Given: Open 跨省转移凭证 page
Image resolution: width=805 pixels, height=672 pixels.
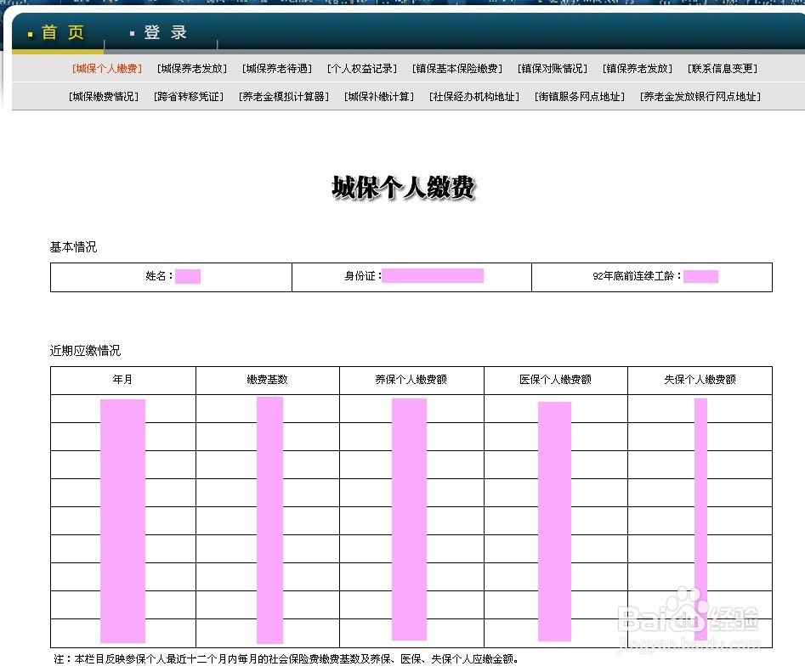Looking at the screenshot, I should 189,96.
